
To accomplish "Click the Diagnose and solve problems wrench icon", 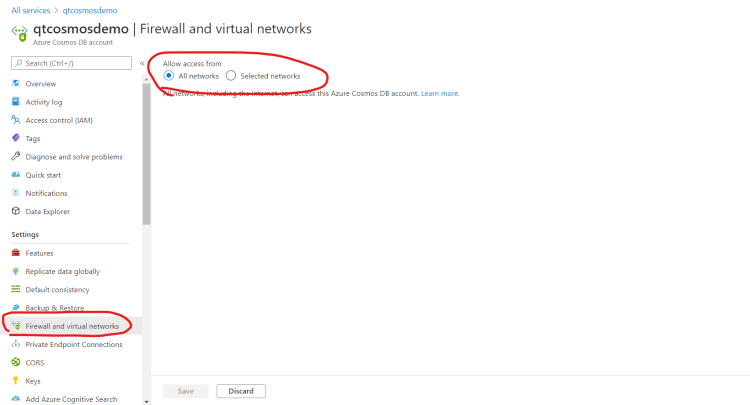I will (16, 156).
